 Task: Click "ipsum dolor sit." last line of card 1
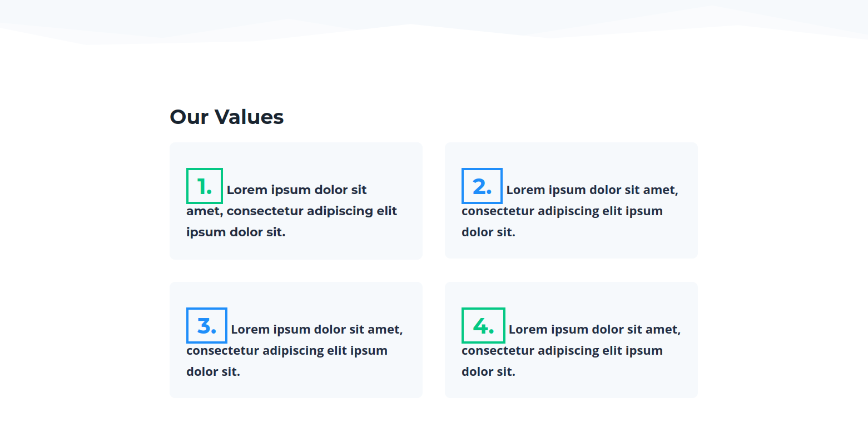click(x=236, y=232)
